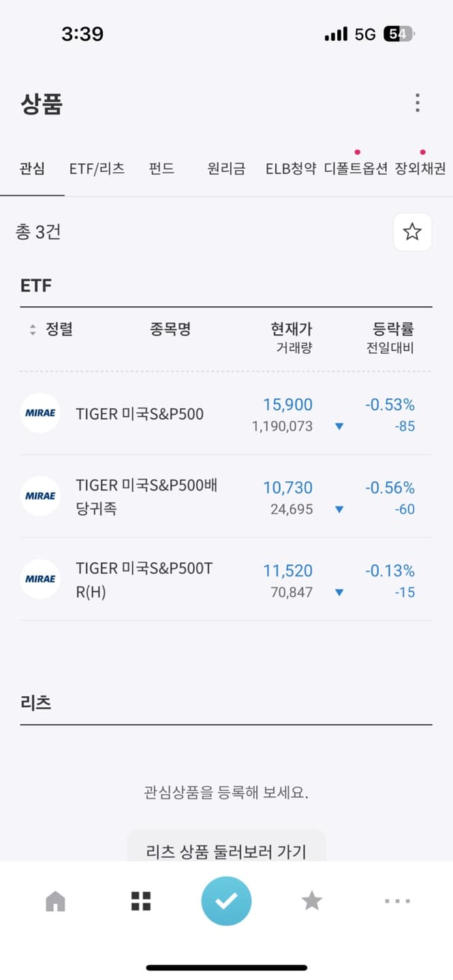
Task: Tap MIRAE logo of TIGER 미국S&P500배당귀족
Action: pyautogui.click(x=40, y=496)
